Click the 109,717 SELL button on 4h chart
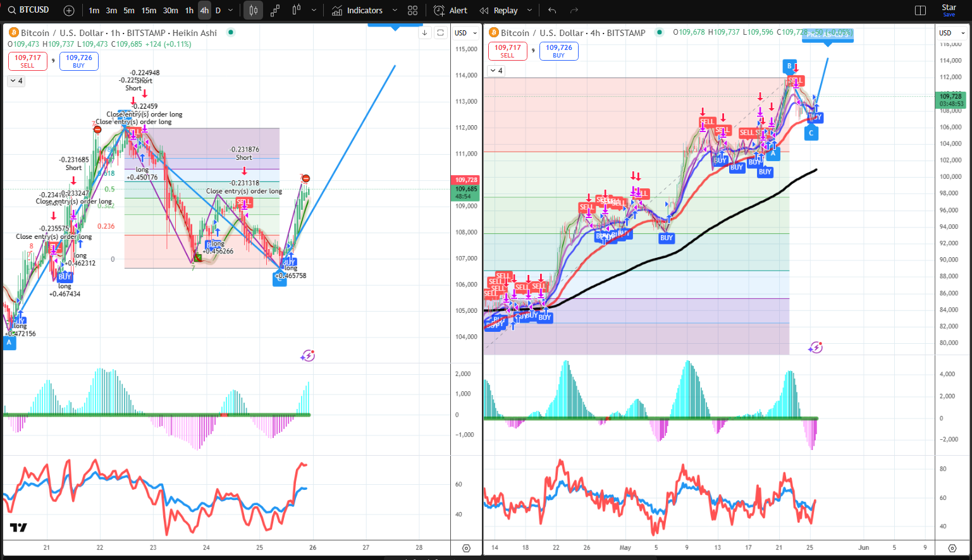 (x=508, y=51)
